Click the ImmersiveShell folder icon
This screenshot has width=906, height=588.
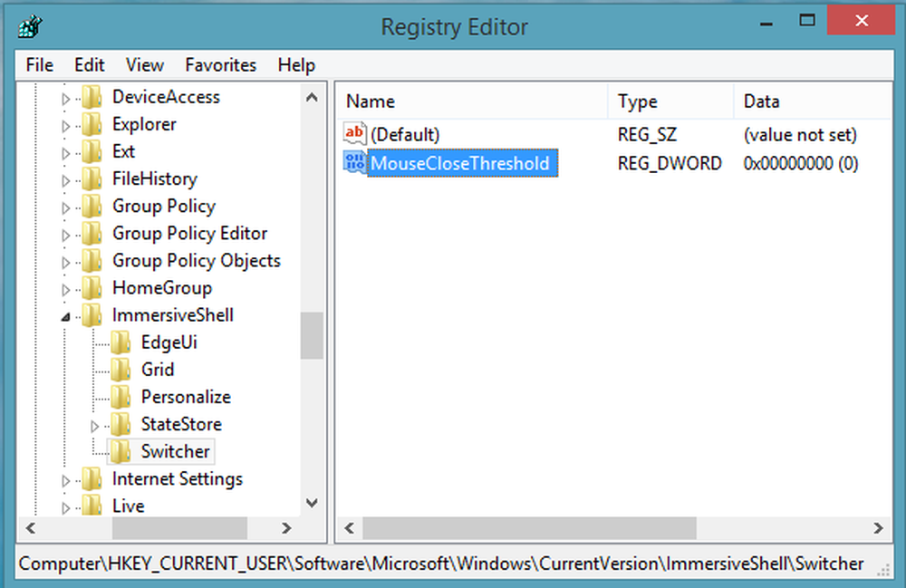click(x=92, y=314)
